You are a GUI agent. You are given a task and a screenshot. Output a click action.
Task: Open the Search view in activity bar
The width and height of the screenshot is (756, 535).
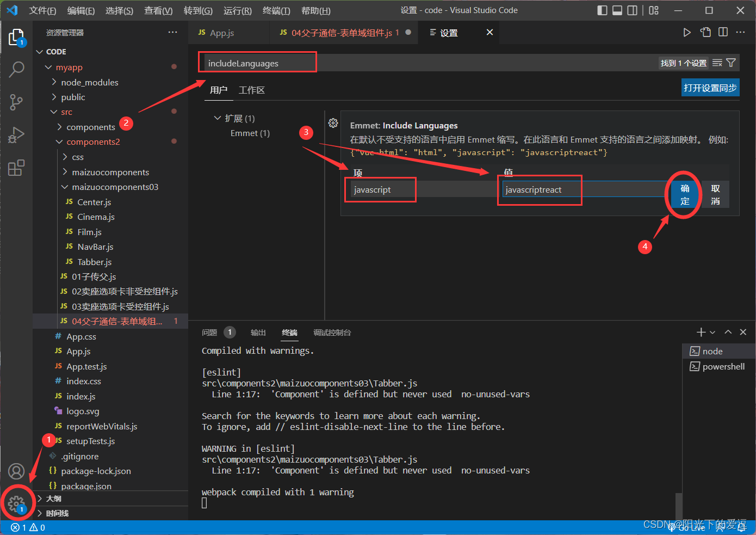point(16,69)
